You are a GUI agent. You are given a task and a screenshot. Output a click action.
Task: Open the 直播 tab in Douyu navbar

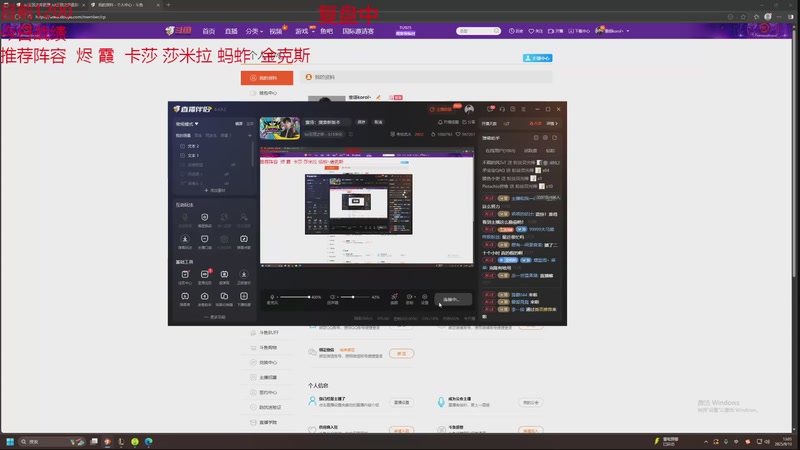coord(231,31)
